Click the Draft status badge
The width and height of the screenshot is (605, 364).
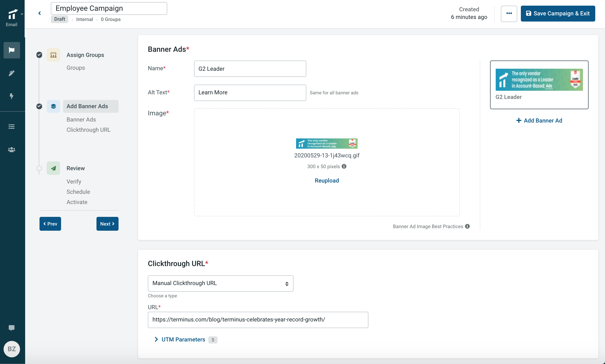60,19
